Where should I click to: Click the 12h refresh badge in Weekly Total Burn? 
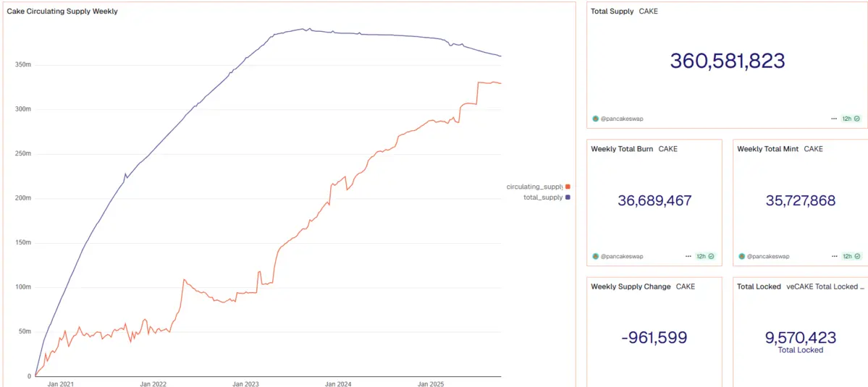(704, 256)
